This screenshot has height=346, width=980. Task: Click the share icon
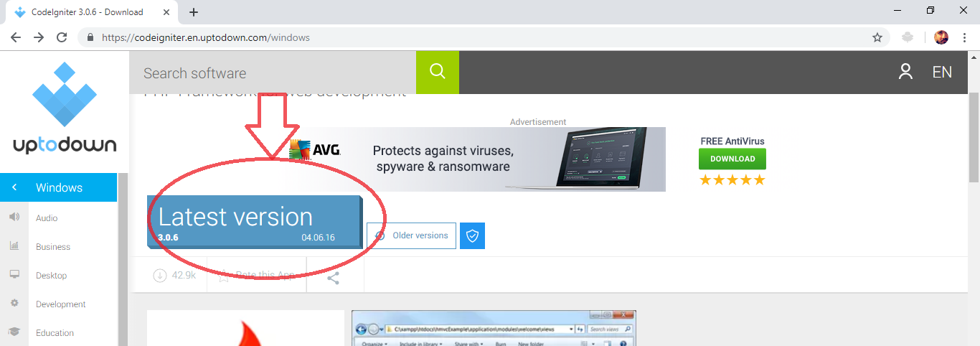pyautogui.click(x=333, y=278)
